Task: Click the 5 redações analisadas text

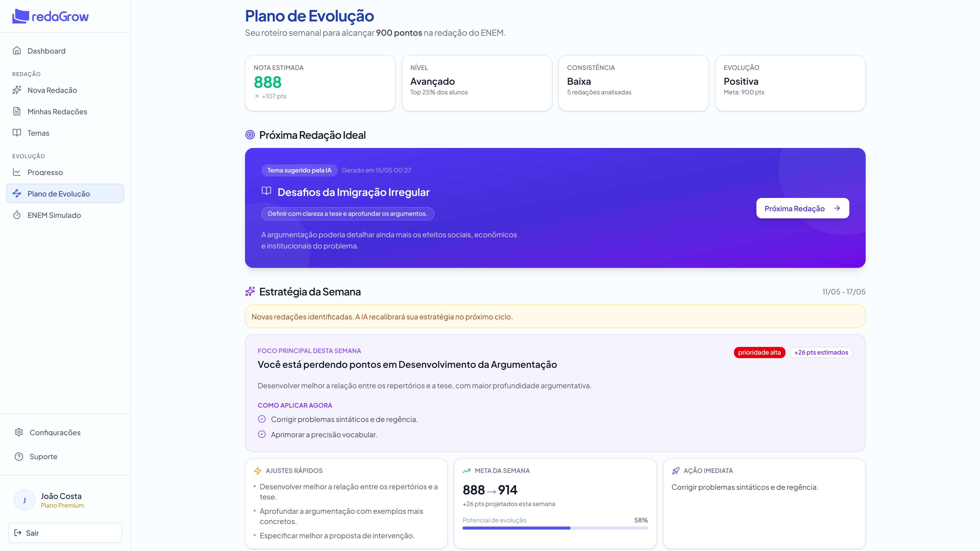Action: 599,92
